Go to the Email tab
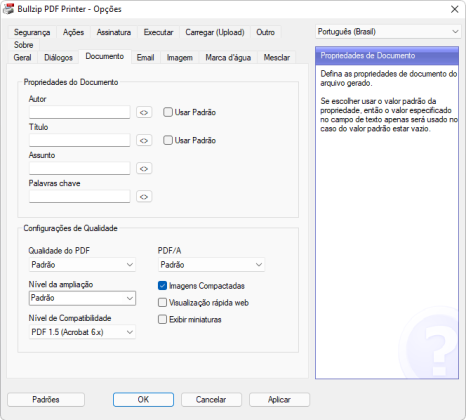Viewport: 466px width, 420px height. 145,57
